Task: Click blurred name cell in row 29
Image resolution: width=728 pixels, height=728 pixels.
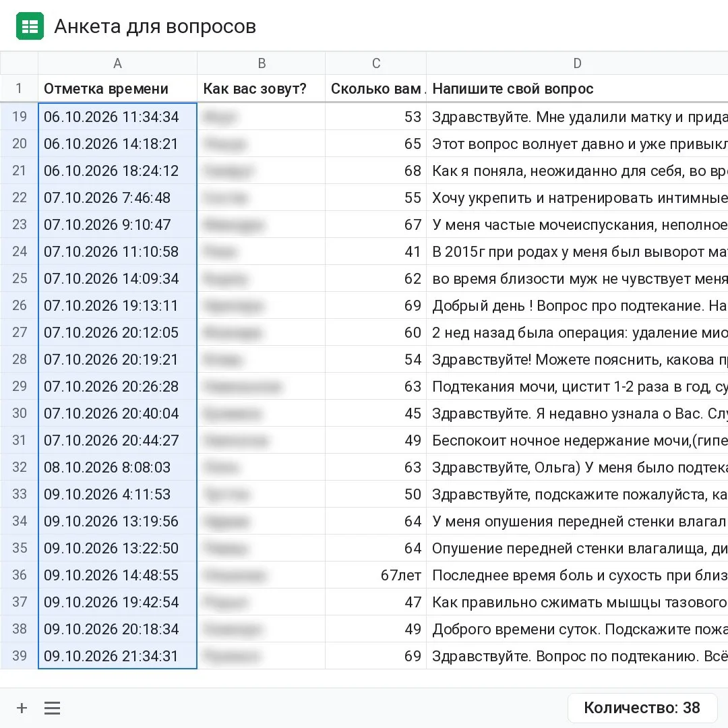Action: 262,386
